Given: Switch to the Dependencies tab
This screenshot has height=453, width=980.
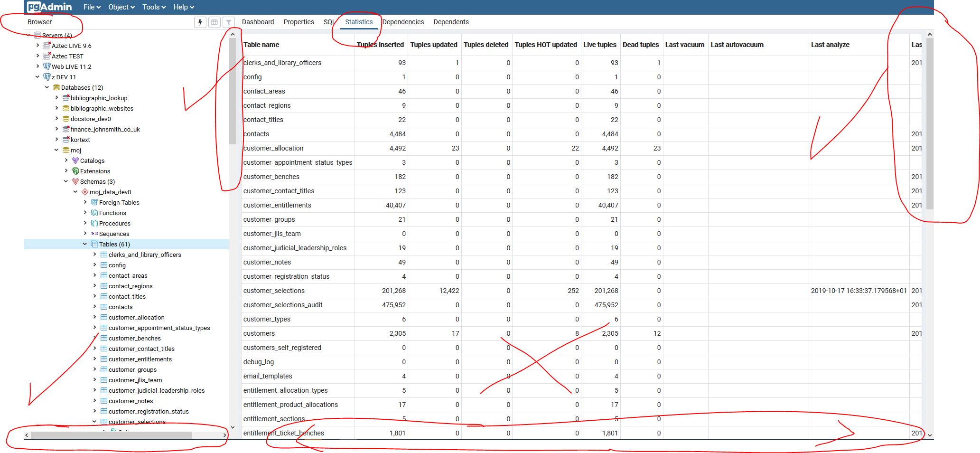Looking at the screenshot, I should (x=403, y=22).
